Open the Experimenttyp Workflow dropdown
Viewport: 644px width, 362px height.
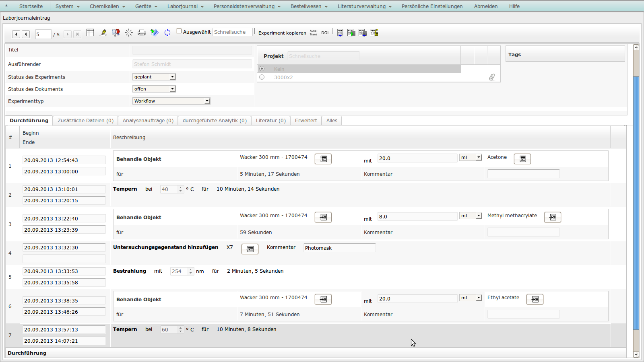(171, 101)
